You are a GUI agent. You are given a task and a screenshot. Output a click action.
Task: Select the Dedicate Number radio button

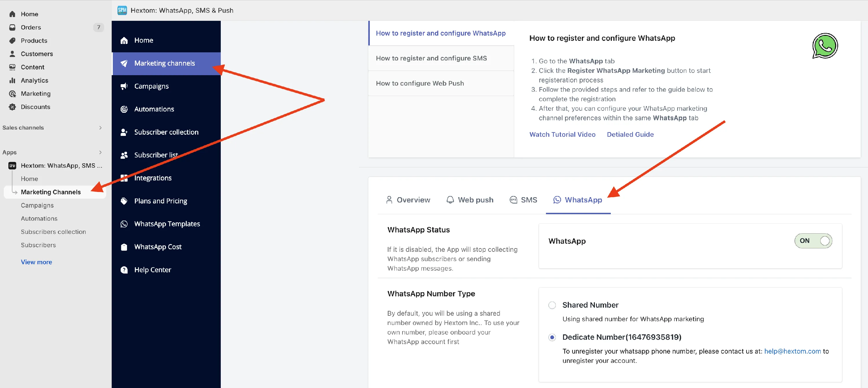(x=552, y=337)
